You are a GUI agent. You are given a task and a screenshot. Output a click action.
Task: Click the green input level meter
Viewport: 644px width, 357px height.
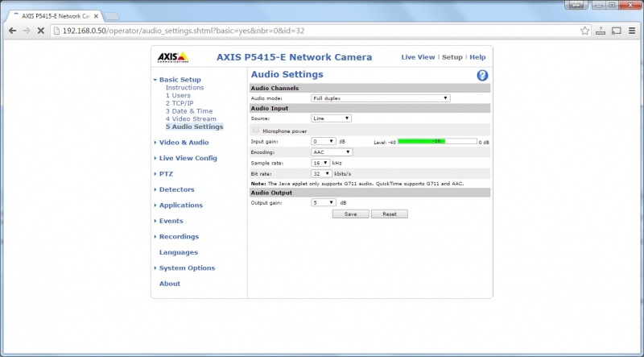pyautogui.click(x=437, y=142)
